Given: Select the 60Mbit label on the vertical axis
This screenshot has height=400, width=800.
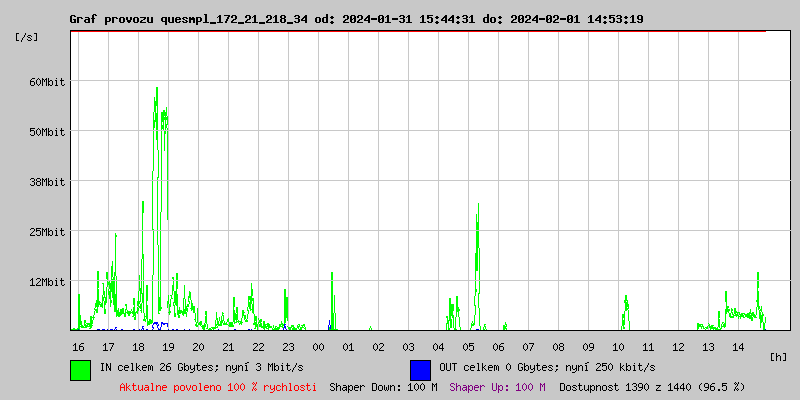Looking at the screenshot, I should click(x=47, y=81).
